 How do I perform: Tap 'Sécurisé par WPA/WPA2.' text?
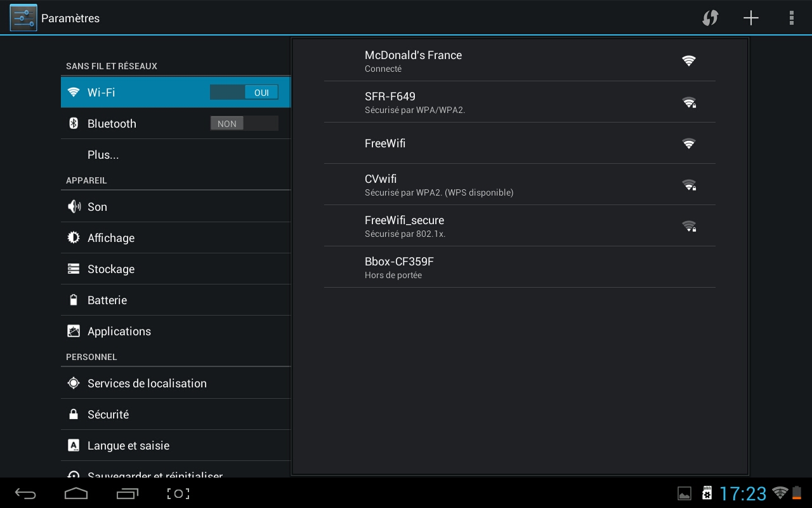(x=415, y=110)
